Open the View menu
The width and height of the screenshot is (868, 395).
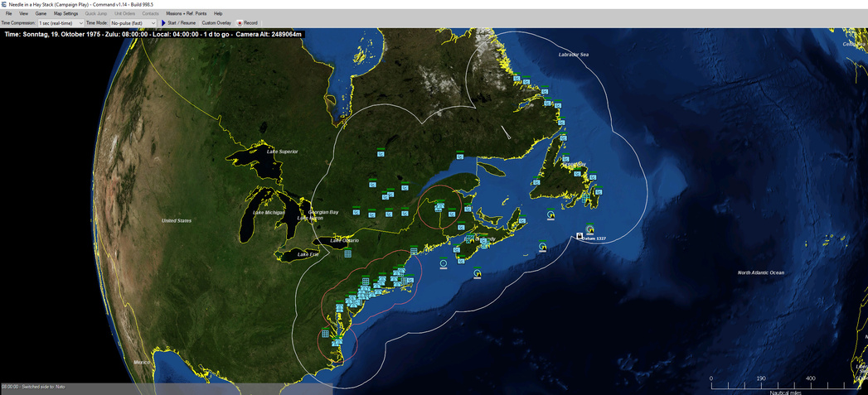point(23,14)
